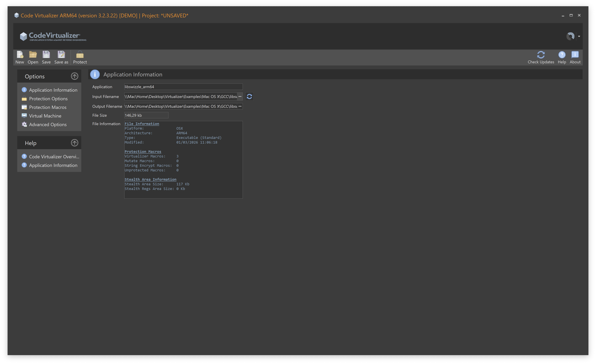This screenshot has height=364, width=596.
Task: Click the Code Virtualizer Overview question icon
Action: click(x=24, y=156)
